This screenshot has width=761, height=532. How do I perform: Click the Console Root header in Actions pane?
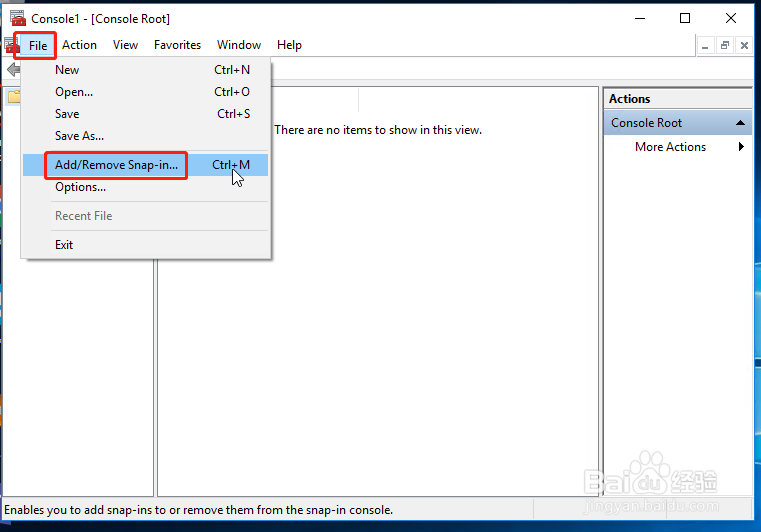(x=678, y=123)
